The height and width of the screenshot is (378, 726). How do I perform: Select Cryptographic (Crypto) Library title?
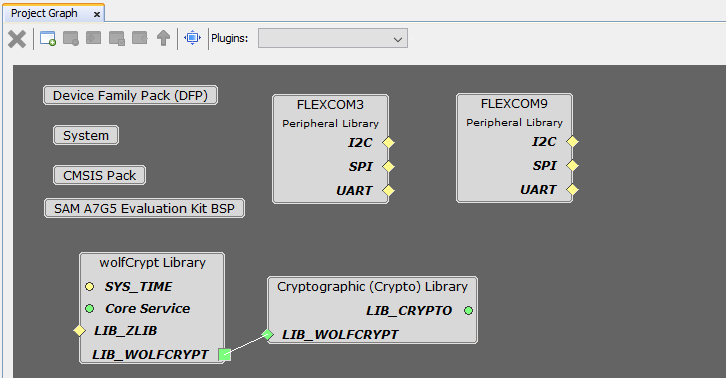click(x=372, y=287)
